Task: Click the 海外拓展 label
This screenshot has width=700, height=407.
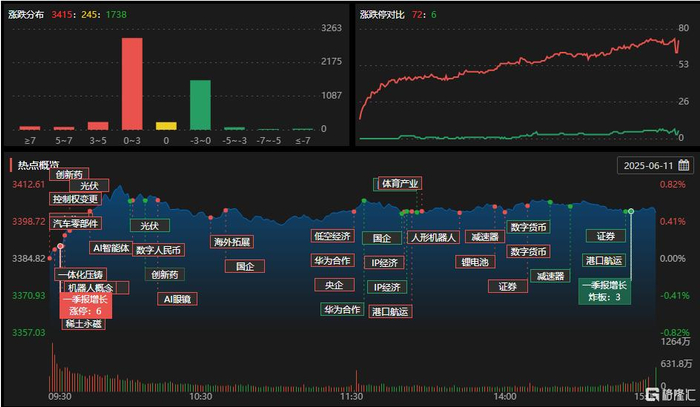Action: pos(232,242)
